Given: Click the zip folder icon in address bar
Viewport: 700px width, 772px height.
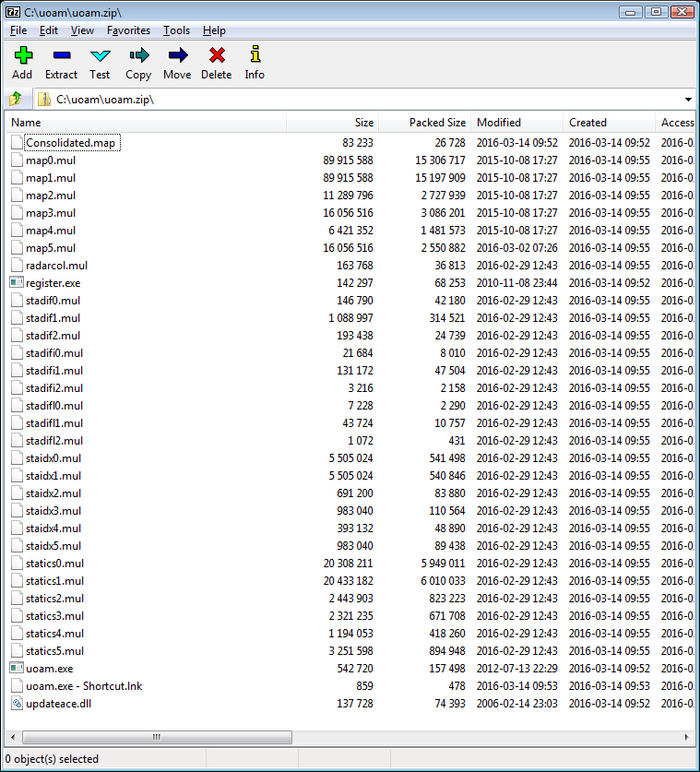Looking at the screenshot, I should point(44,99).
